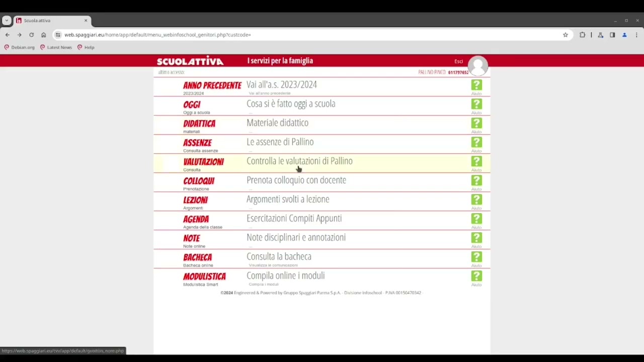Open the LEZIONI menu entry
Viewport: 644px width, 362px height.
click(195, 200)
